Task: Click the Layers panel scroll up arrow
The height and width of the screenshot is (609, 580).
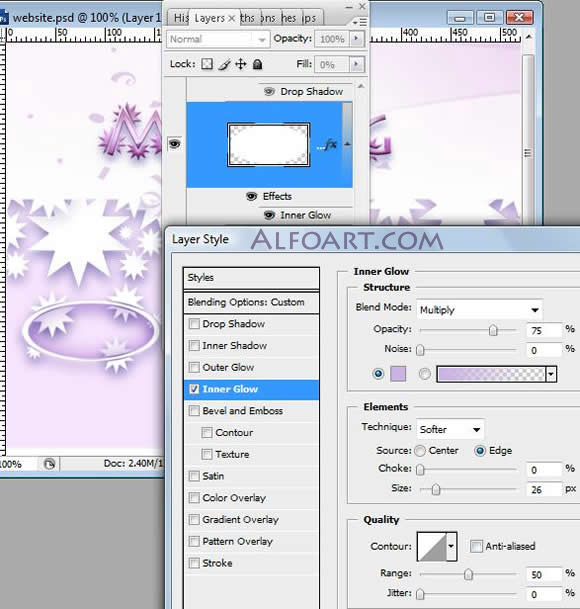Action: click(x=361, y=86)
